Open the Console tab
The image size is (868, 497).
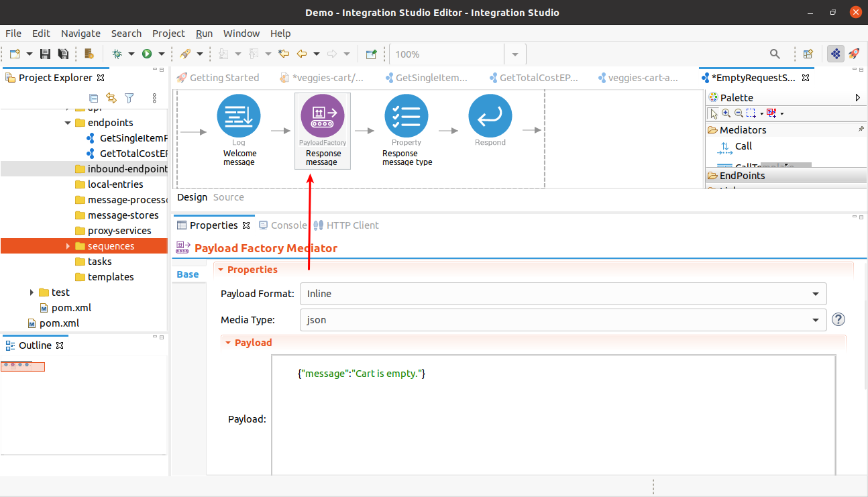click(x=283, y=225)
